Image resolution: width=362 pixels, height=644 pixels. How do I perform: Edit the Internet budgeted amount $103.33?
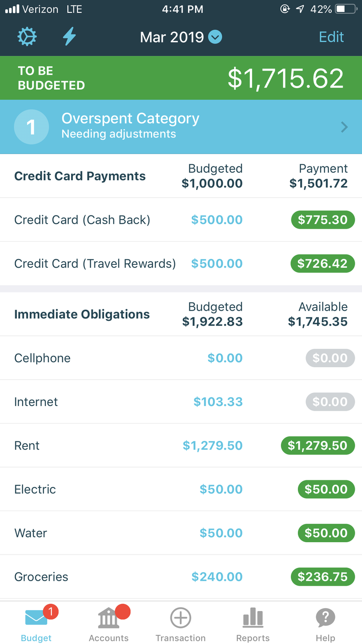[218, 402]
